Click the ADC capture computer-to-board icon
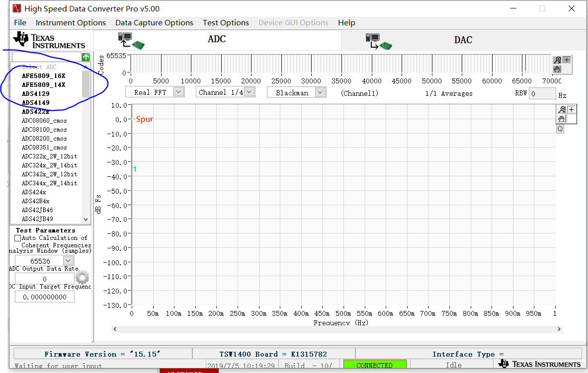This screenshot has width=588, height=373. click(x=131, y=41)
